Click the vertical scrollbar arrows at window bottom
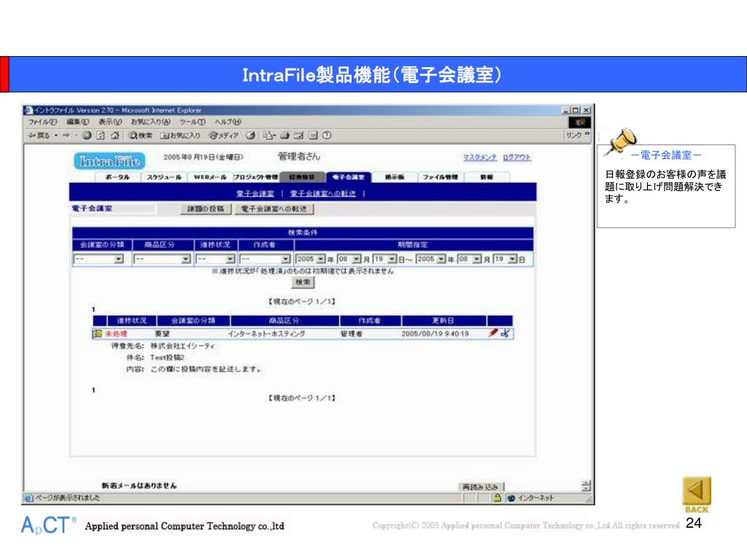Screen dimensions: 747x560 pos(586,485)
